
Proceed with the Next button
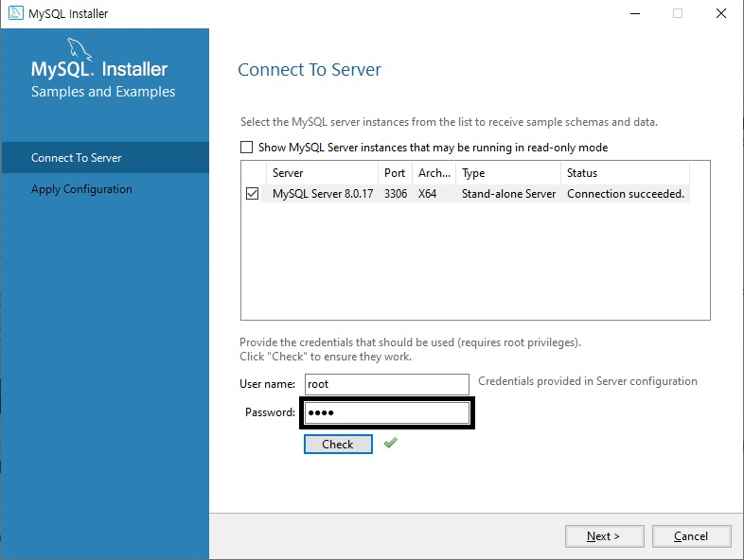tap(605, 536)
